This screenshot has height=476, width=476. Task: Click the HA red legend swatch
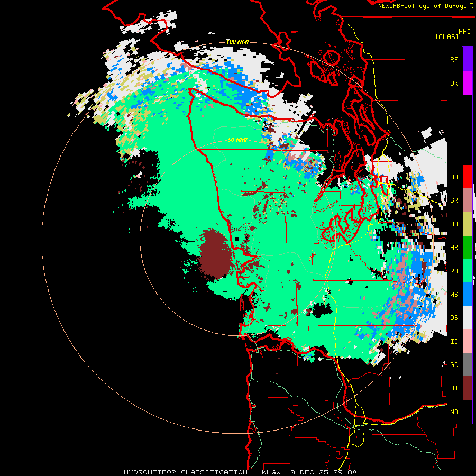(467, 177)
